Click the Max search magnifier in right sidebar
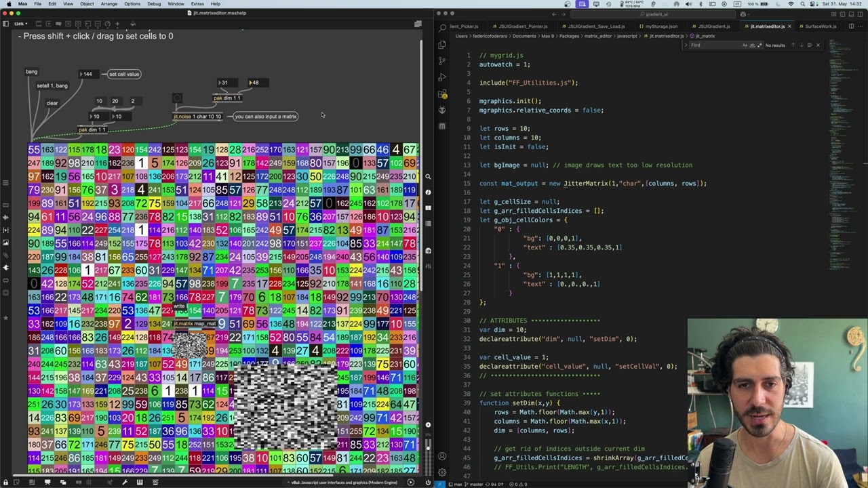868x488 pixels. coord(428,176)
